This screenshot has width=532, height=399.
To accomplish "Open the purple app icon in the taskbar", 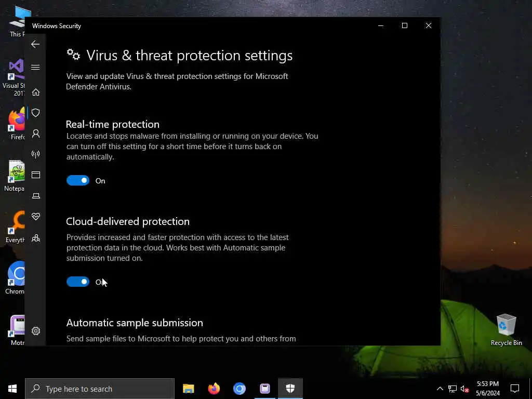I will [x=264, y=389].
